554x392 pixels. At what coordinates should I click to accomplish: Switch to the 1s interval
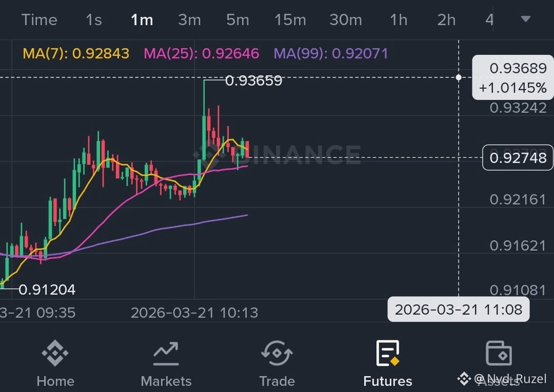(x=94, y=20)
